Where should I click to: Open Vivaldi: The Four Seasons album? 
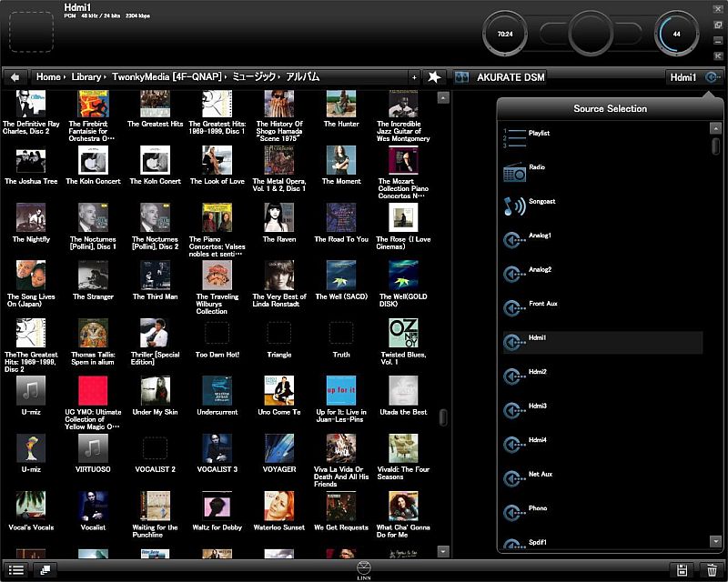403,448
